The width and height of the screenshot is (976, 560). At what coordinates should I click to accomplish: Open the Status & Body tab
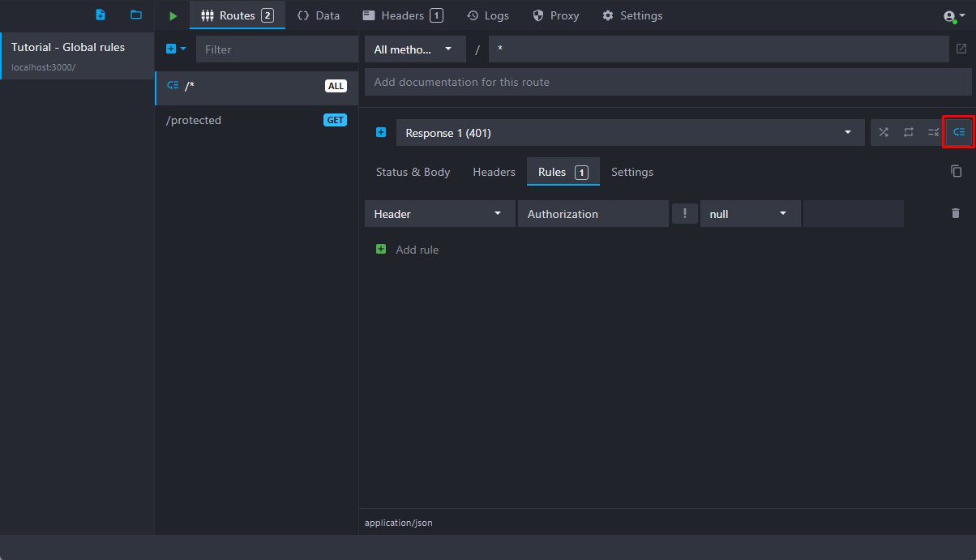[413, 172]
